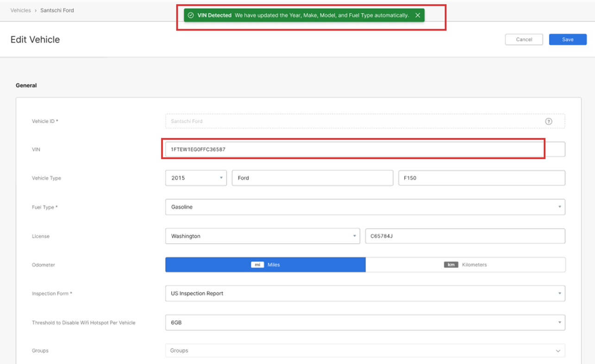595x364 pixels.
Task: Click the vehicle model F150 field
Action: 481,178
